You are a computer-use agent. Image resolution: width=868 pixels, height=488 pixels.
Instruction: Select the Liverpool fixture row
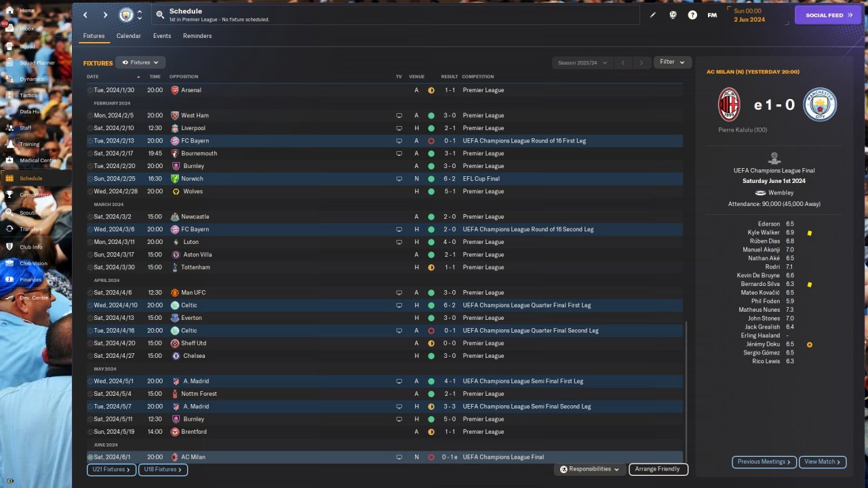pos(384,128)
